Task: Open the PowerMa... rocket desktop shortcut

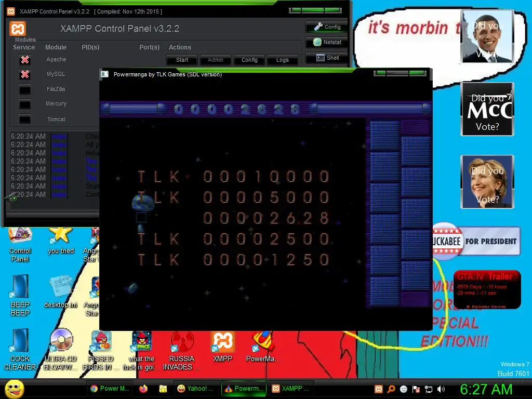Action: tap(263, 347)
